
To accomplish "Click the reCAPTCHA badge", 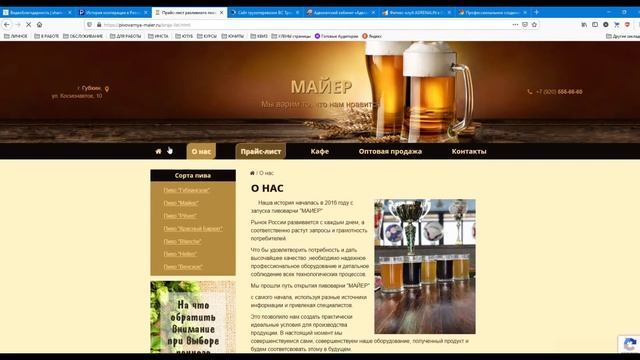I will tap(629, 344).
